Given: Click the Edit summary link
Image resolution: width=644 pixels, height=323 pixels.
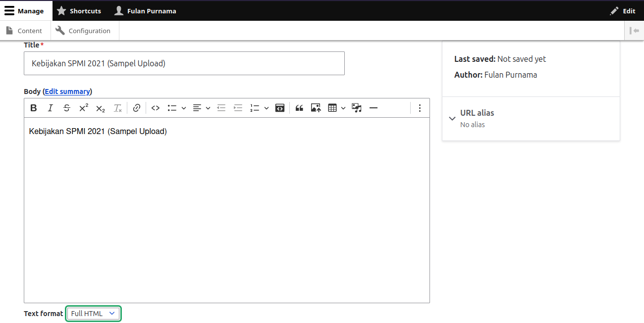Looking at the screenshot, I should pyautogui.click(x=67, y=92).
